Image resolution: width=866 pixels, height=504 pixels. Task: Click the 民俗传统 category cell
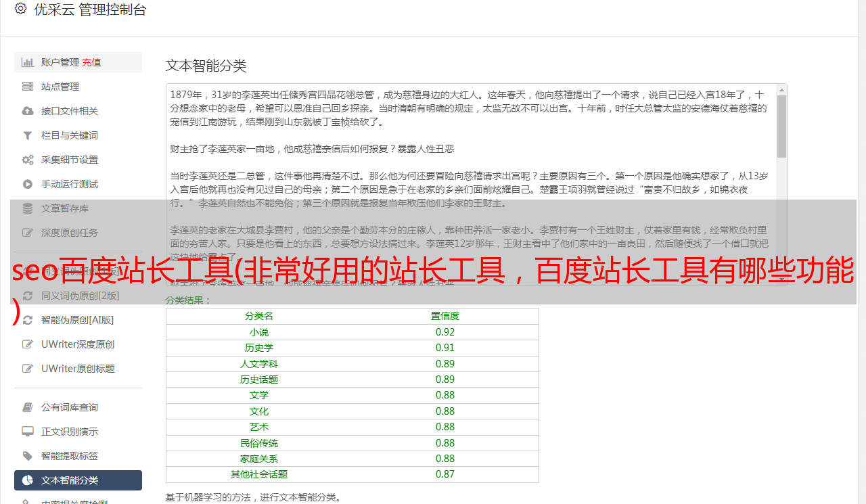pos(259,443)
